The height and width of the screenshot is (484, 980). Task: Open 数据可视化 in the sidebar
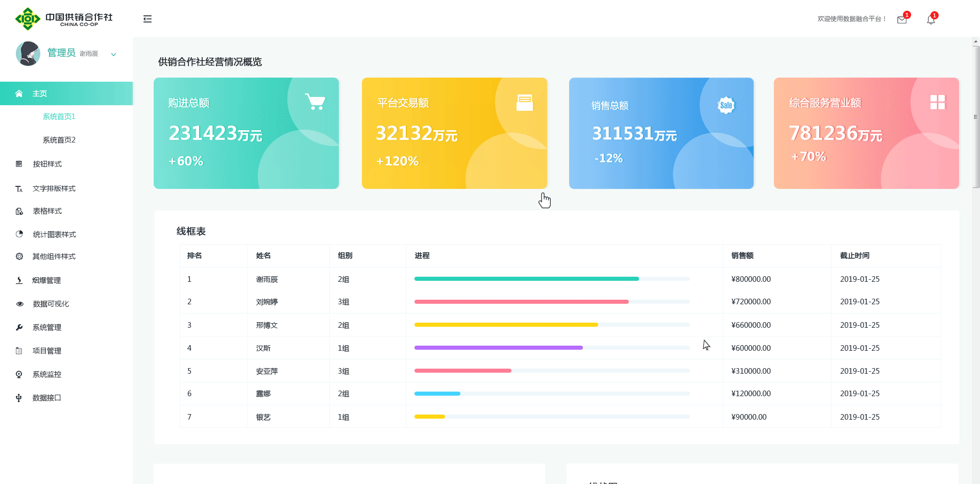51,304
